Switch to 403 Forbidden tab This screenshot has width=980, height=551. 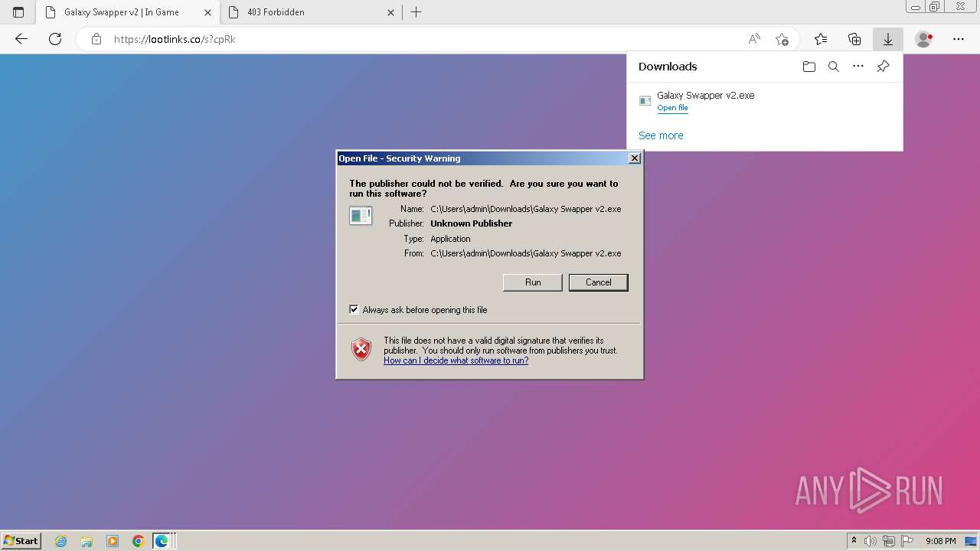coord(310,12)
